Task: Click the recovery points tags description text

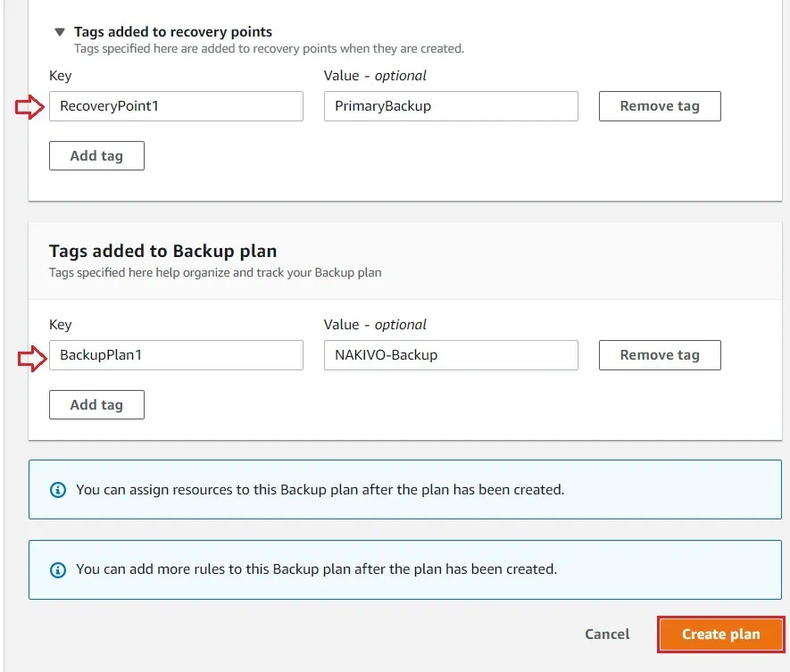Action: tap(268, 48)
